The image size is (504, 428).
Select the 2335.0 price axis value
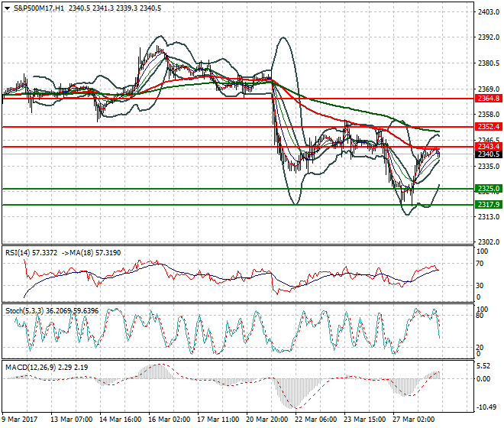click(489, 167)
